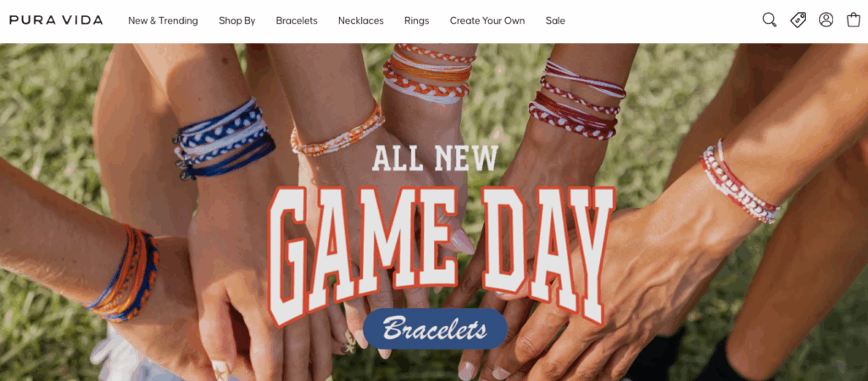The image size is (868, 381).
Task: Open the search magnifier icon
Action: click(770, 20)
